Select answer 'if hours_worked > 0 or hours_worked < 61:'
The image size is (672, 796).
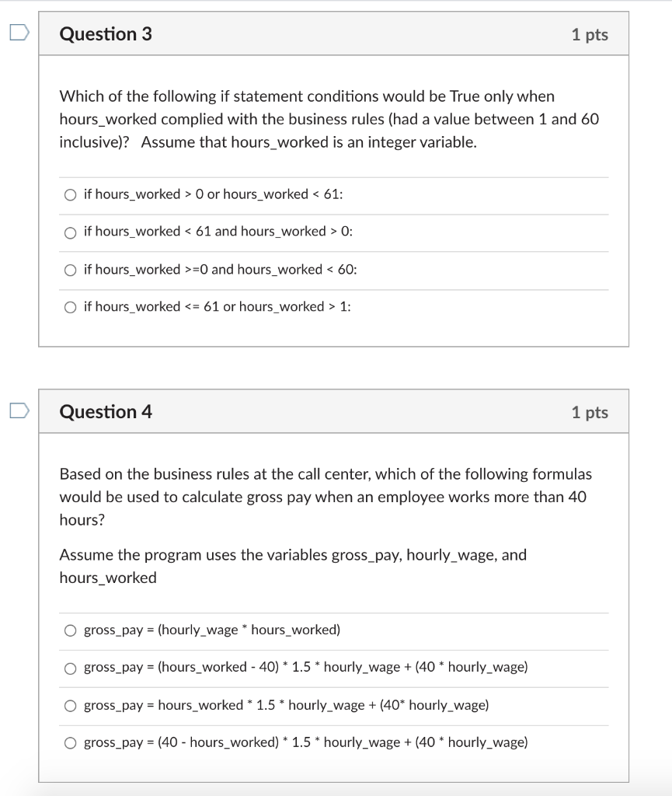point(70,194)
